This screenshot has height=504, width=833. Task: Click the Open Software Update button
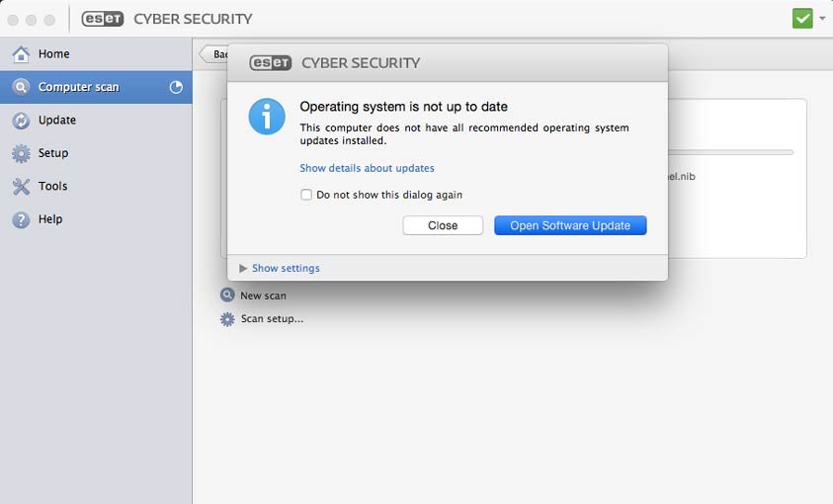coord(570,225)
